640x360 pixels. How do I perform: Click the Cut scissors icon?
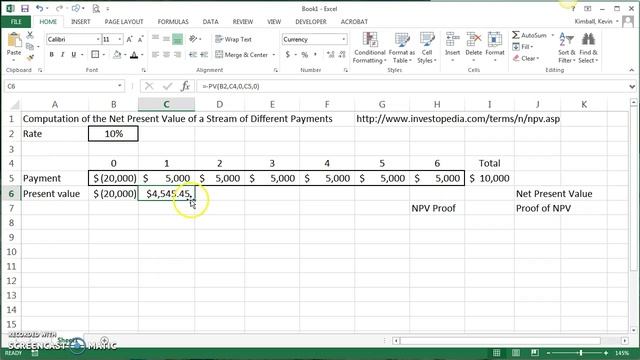point(30,35)
